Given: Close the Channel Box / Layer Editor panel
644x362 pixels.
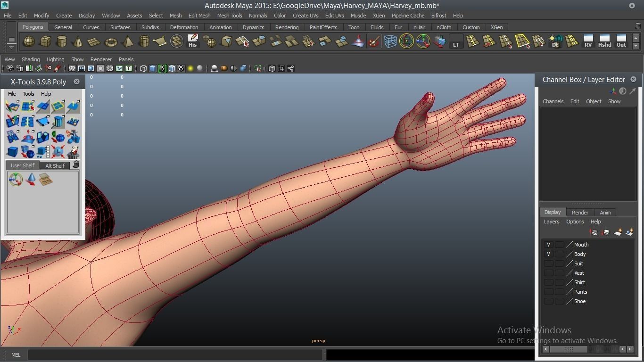Looking at the screenshot, I should 633,79.
